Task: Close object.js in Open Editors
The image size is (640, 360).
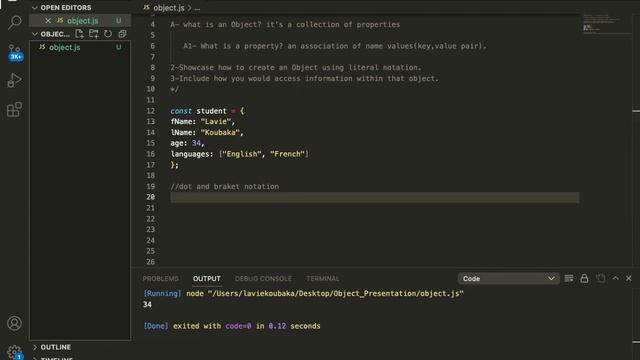Action: tap(48, 20)
